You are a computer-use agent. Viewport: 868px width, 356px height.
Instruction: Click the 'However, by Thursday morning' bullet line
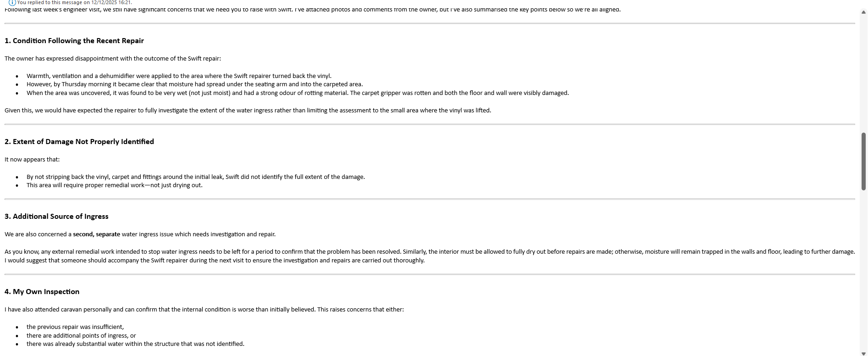click(x=194, y=84)
